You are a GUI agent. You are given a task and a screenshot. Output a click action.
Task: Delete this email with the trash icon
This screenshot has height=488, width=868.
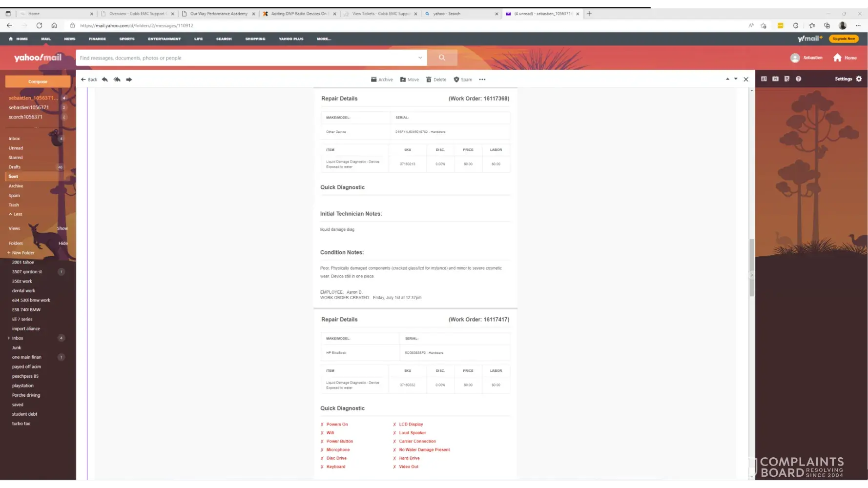[436, 80]
